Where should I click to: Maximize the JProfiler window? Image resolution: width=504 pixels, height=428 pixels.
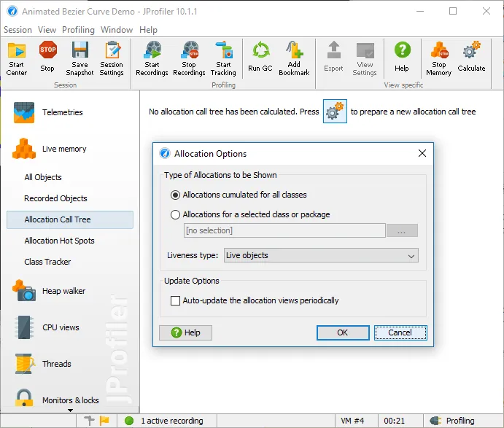[453, 11]
